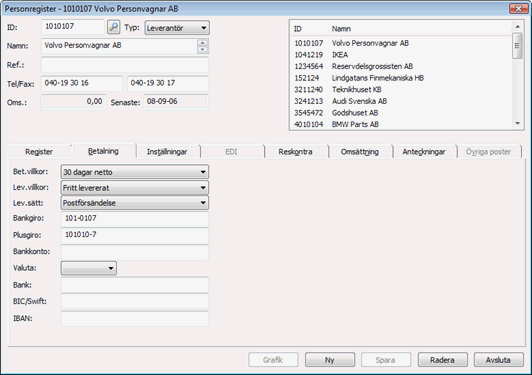
Task: Select Audi Svenska AB in the list
Action: click(x=401, y=101)
